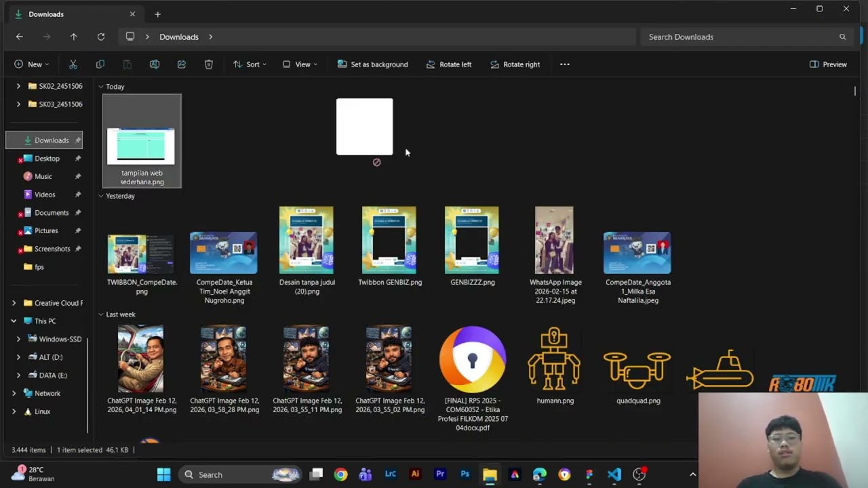Select humann.png robot thumbnail

(x=554, y=359)
